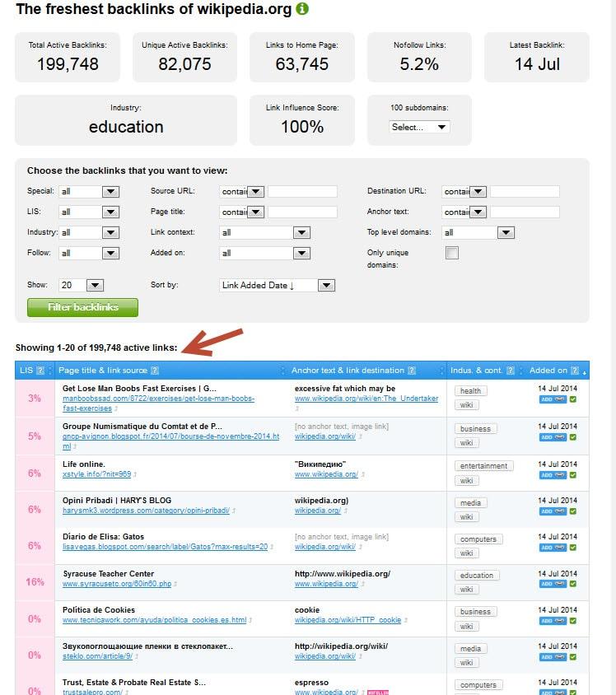This screenshot has width=616, height=695.
Task: Open the Added on filter dropdown
Action: [x=265, y=253]
